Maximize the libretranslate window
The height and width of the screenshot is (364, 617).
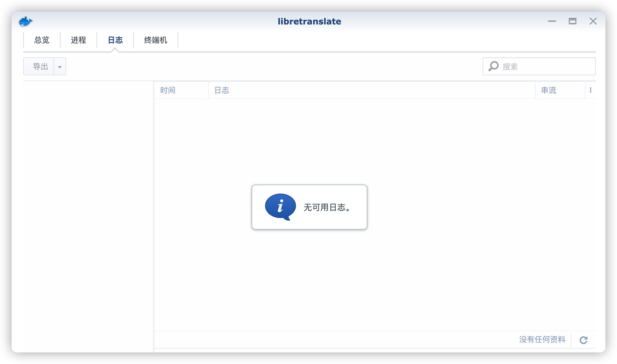tap(573, 21)
